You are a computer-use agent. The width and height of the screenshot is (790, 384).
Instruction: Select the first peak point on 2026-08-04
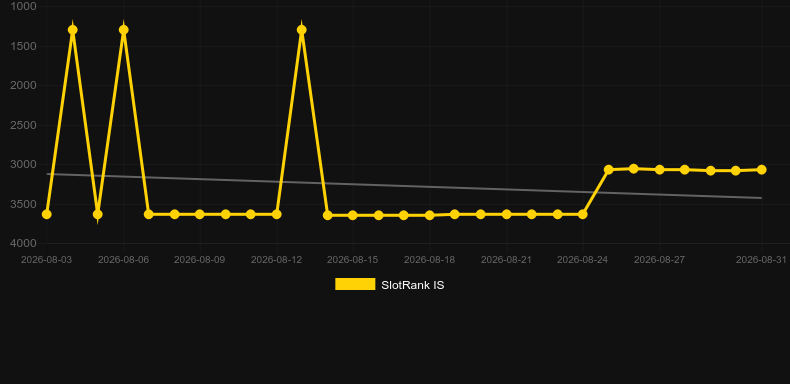point(73,30)
